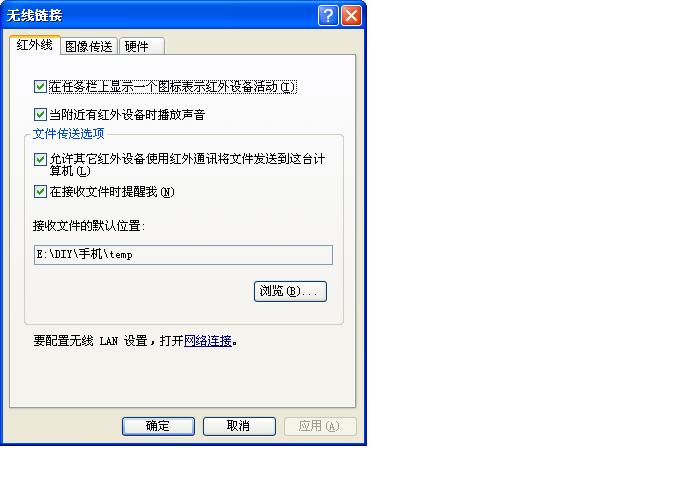Dismiss the dialog with the 取消 button
690x488 pixels.
coord(239,426)
